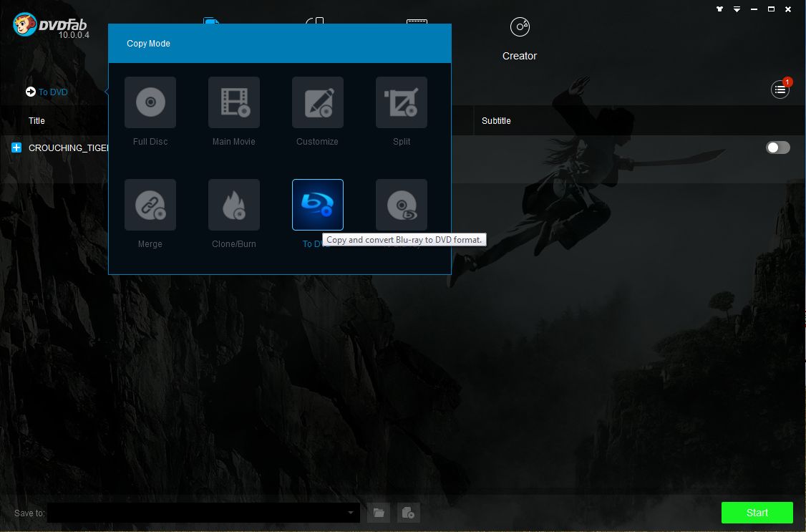Select Split copy mode
806x532 pixels.
[x=402, y=102]
